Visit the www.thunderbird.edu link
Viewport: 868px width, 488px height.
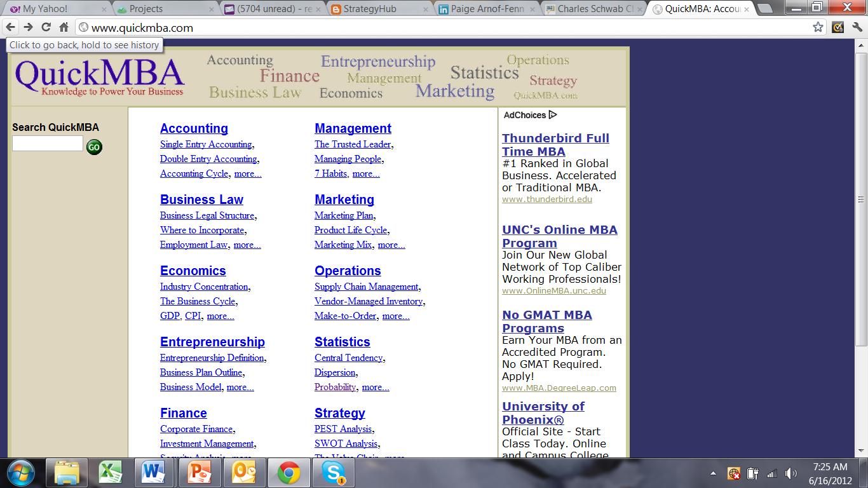[x=546, y=199]
